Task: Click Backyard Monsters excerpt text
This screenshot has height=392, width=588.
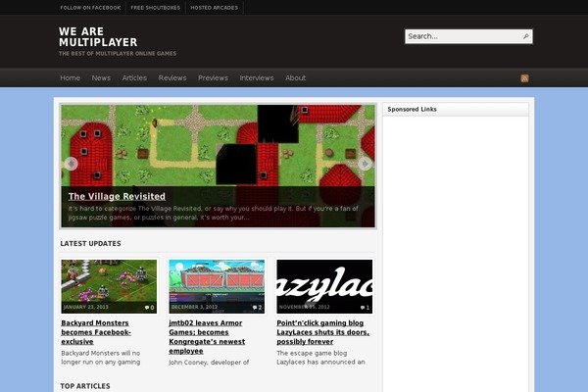Action: pos(101,358)
